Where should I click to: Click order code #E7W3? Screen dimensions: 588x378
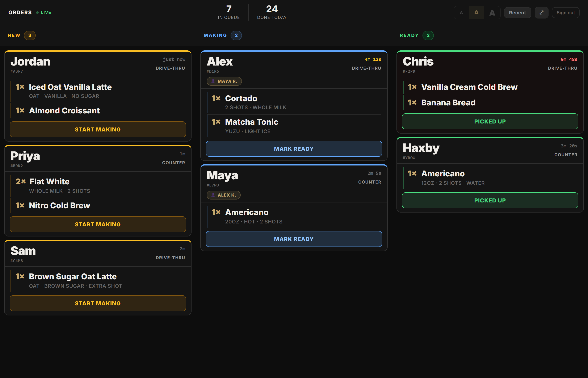click(213, 185)
